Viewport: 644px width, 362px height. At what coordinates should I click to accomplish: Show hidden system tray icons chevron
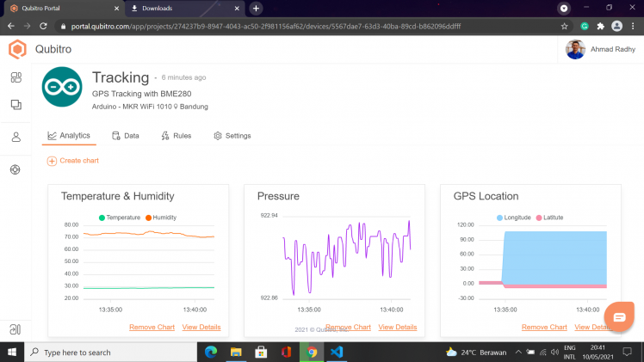(x=518, y=353)
